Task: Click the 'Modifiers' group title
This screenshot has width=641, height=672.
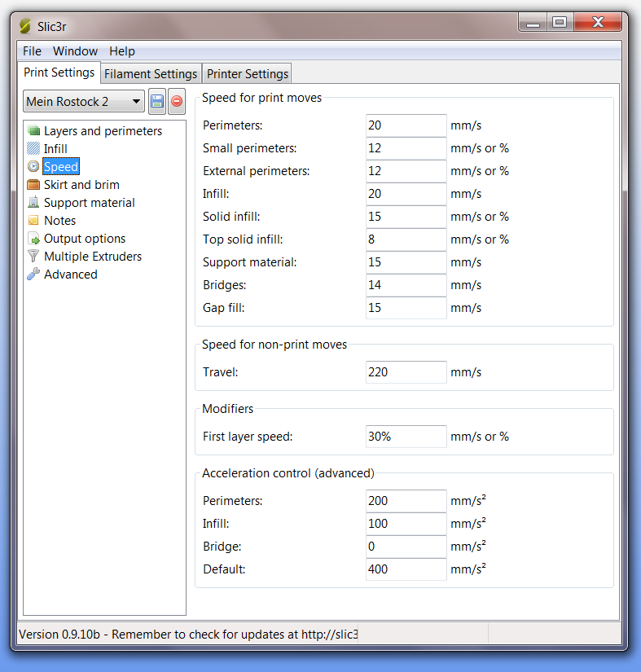Action: coord(227,409)
